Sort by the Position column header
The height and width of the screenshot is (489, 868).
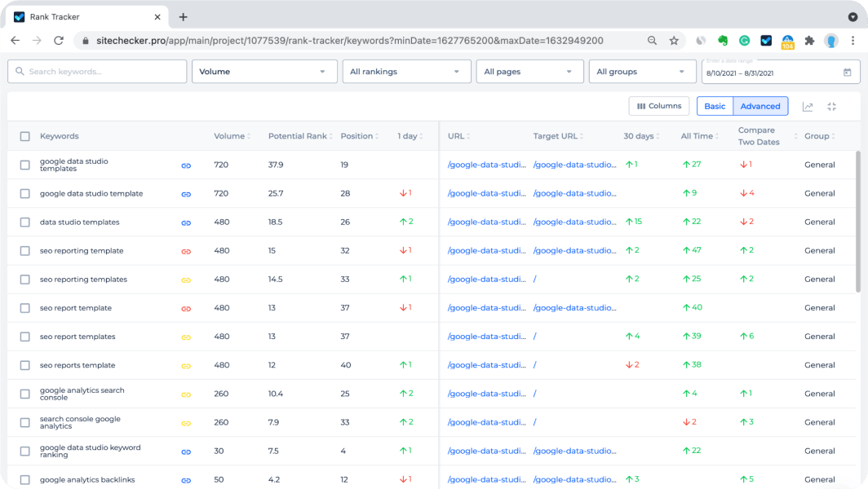pyautogui.click(x=359, y=136)
